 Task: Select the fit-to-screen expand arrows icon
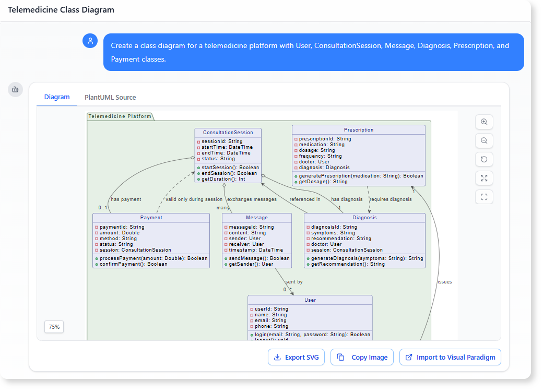click(484, 178)
